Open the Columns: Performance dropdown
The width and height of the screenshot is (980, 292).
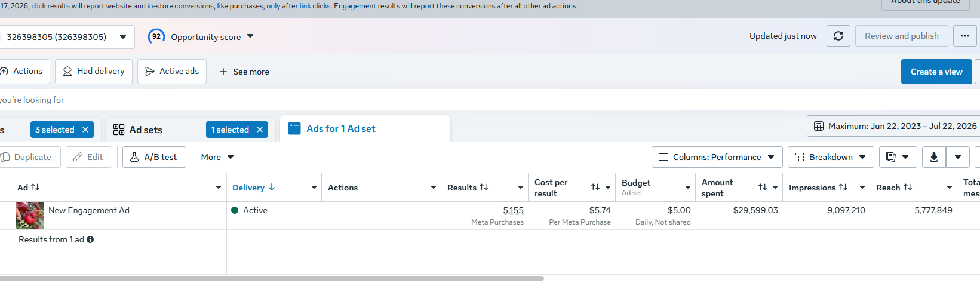click(717, 157)
